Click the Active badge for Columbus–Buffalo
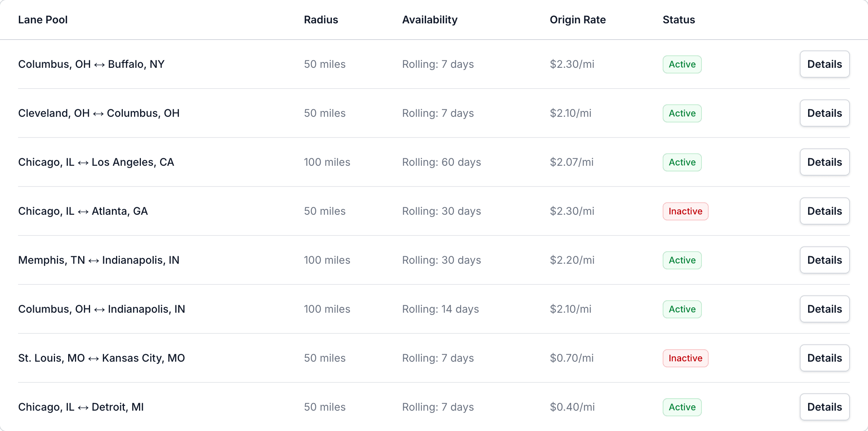Image resolution: width=868 pixels, height=431 pixels. (x=682, y=64)
